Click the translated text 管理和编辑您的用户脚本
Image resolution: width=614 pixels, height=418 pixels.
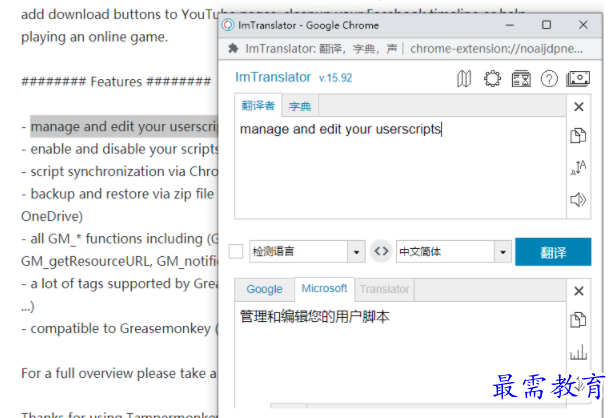pyautogui.click(x=315, y=317)
